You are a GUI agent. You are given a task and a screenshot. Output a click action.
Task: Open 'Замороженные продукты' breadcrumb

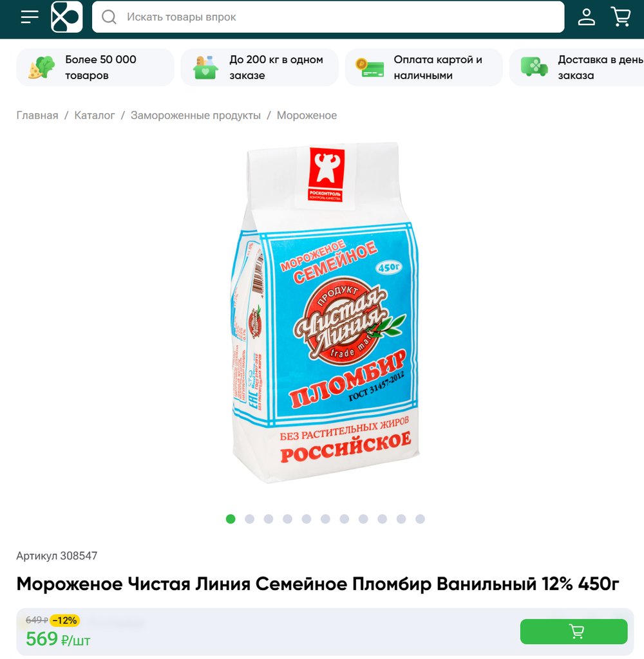pyautogui.click(x=196, y=116)
